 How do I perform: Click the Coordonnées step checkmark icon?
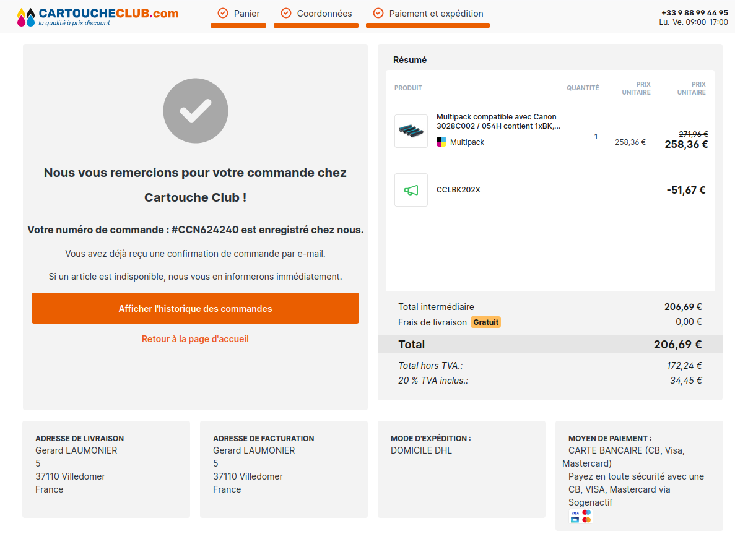click(286, 13)
